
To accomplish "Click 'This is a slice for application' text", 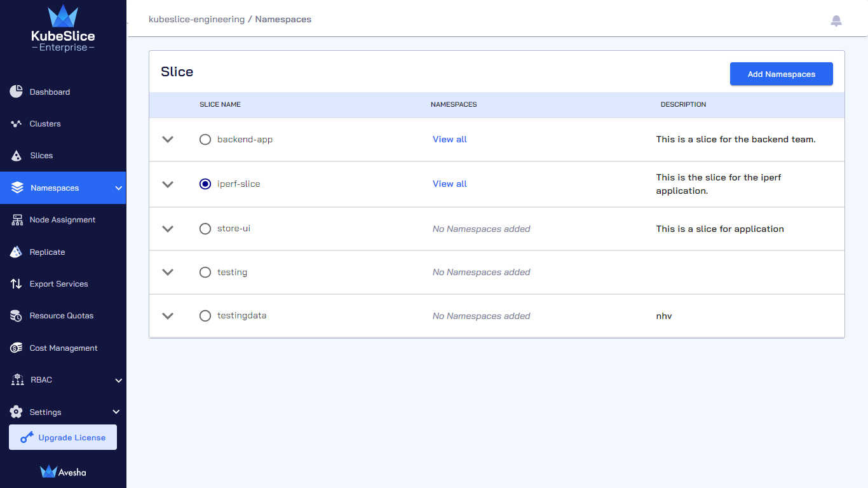I will click(x=720, y=229).
